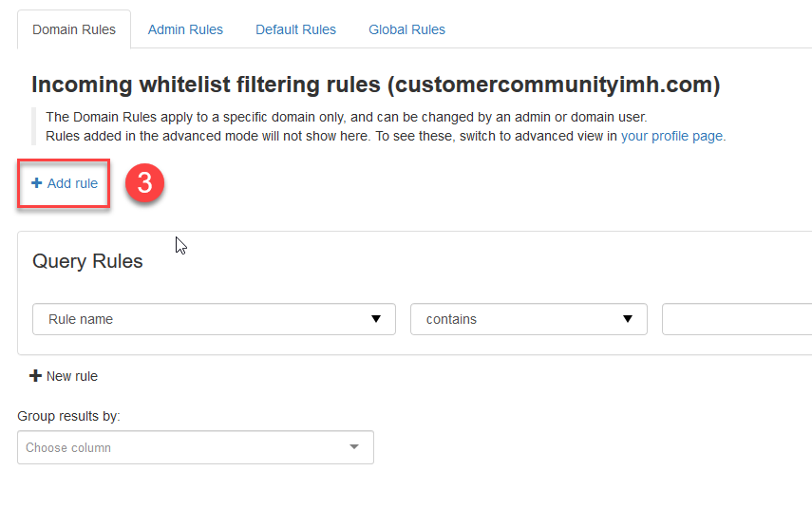
Task: Click the 'Incoming whitelist filtering rules' heading
Action: pyautogui.click(x=375, y=85)
